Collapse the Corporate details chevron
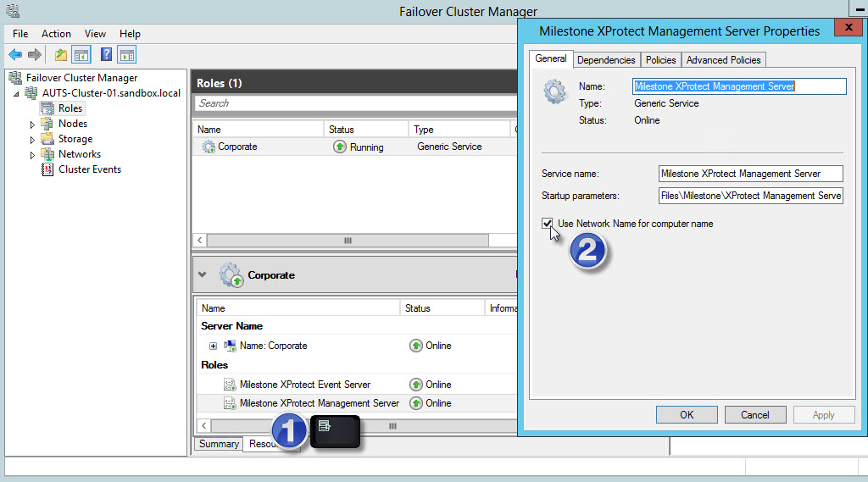 (202, 274)
